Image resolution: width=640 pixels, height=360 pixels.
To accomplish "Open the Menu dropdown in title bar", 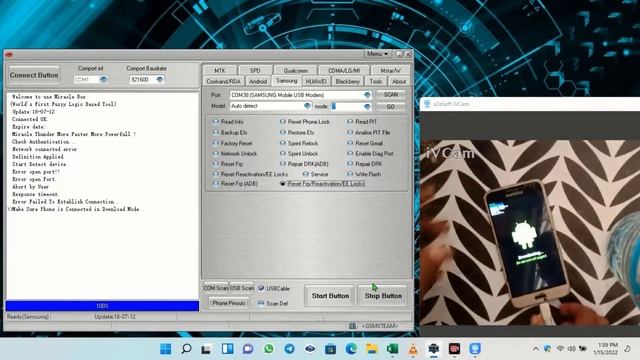I will [x=377, y=54].
